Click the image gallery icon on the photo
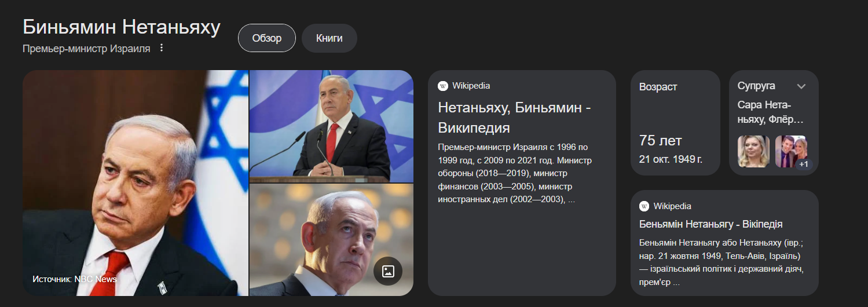The height and width of the screenshot is (307, 868). tap(388, 271)
